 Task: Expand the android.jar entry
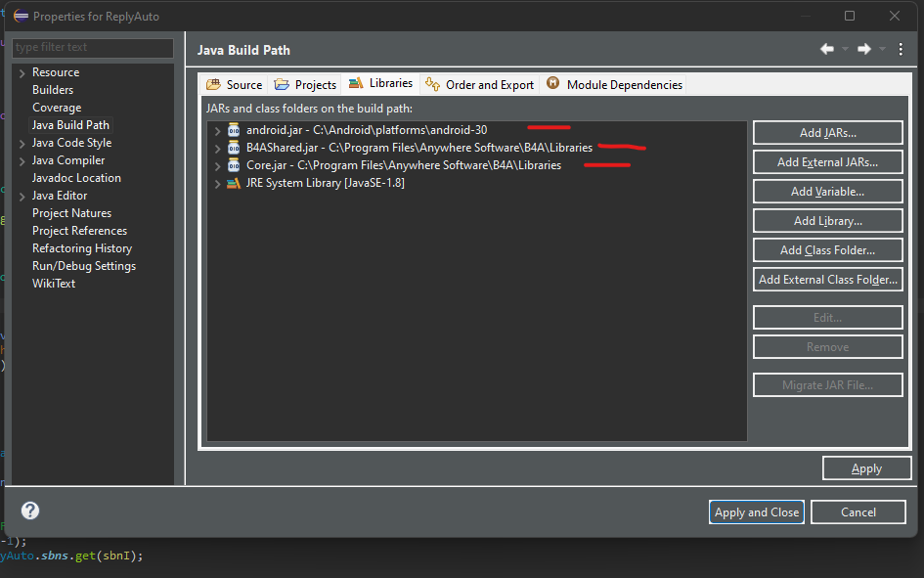pos(217,131)
